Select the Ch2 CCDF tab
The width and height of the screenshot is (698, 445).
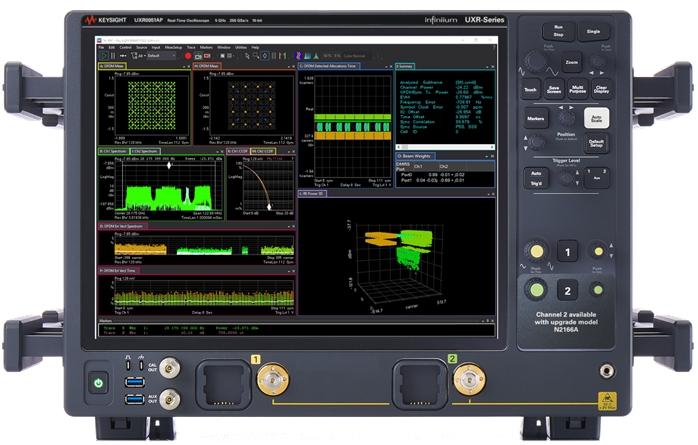coord(263,152)
